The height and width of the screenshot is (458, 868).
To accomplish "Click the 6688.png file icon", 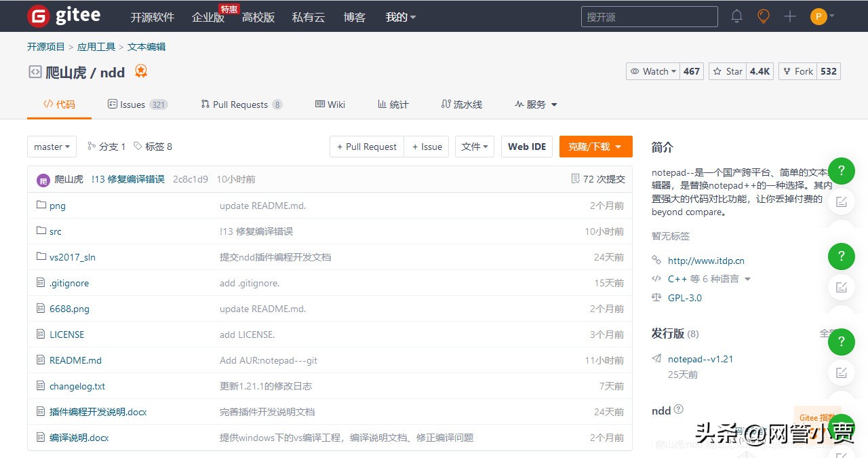I will coord(41,308).
